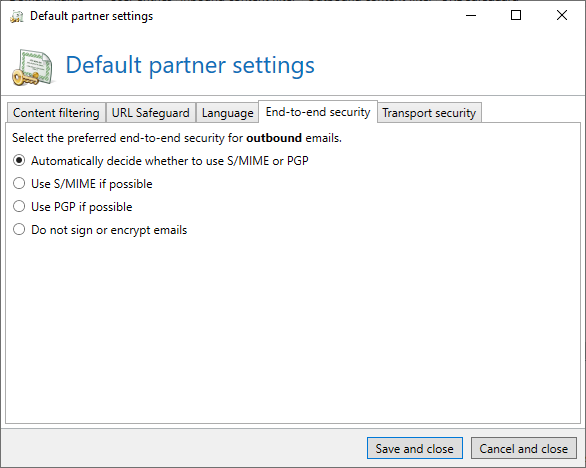586x468 pixels.
Task: Click the Default partner settings heading text
Action: coord(190,66)
